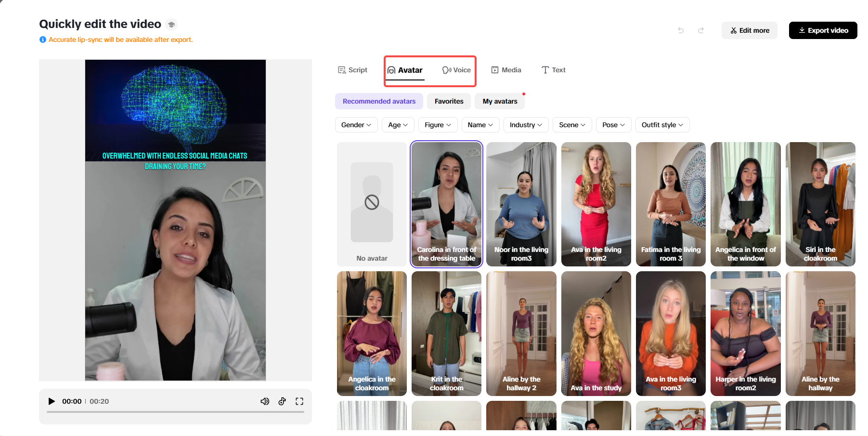
Task: Open the Industry filter dropdown
Action: (525, 125)
